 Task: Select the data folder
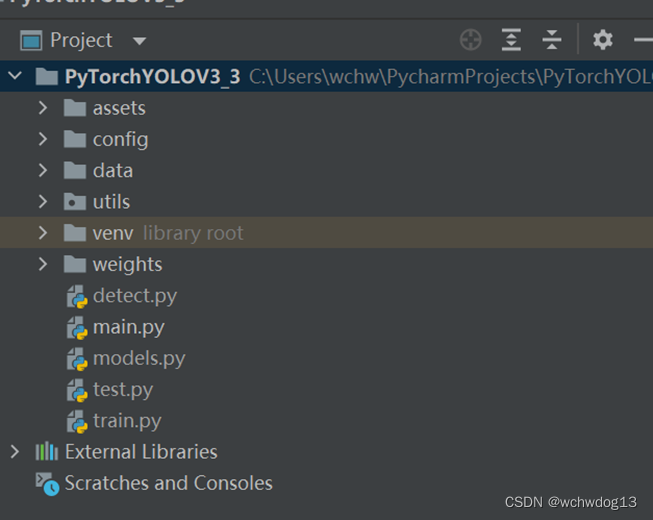pyautogui.click(x=112, y=171)
